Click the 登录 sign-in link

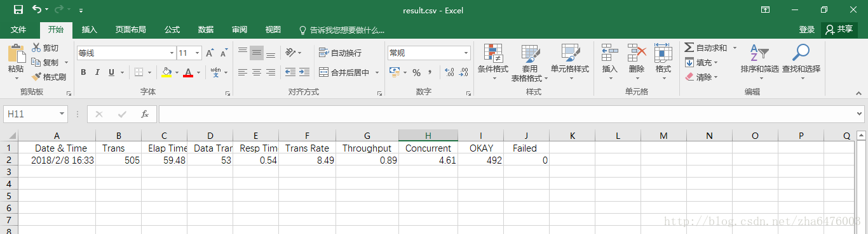[806, 30]
